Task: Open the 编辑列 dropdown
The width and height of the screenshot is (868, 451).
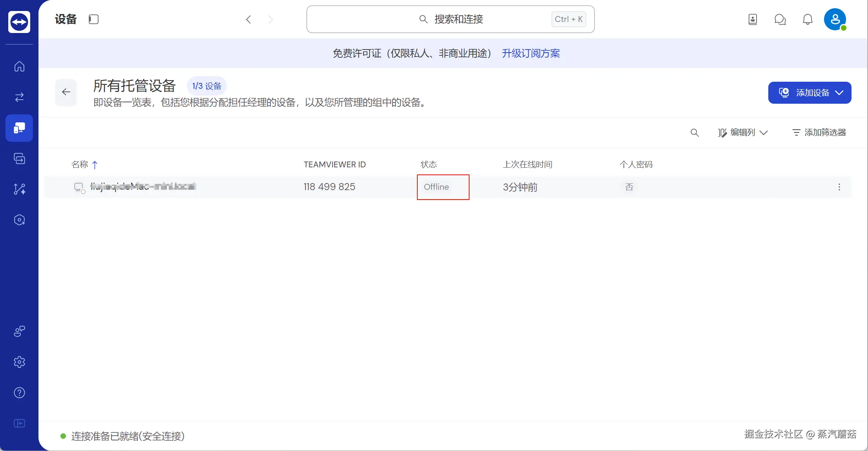Action: tap(743, 133)
